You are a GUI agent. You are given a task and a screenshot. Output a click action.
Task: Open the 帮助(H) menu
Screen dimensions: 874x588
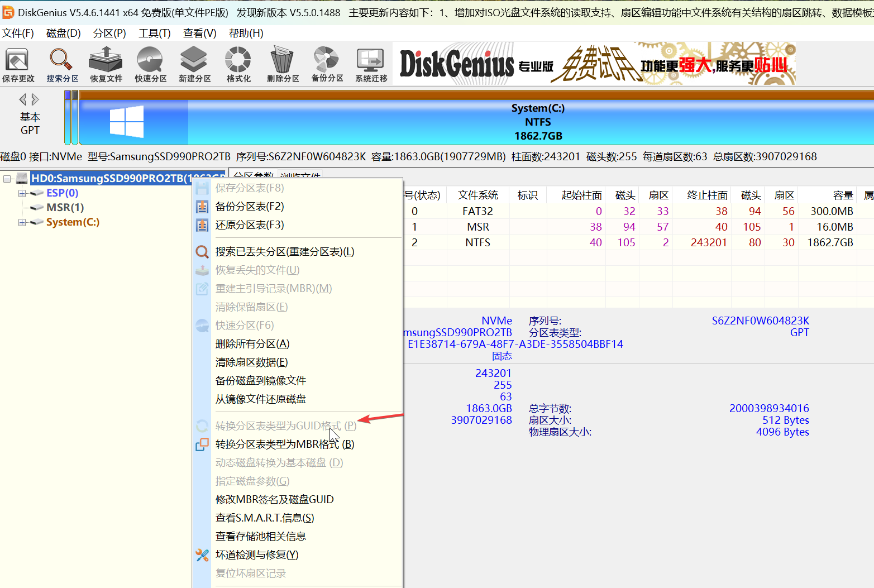pos(246,34)
